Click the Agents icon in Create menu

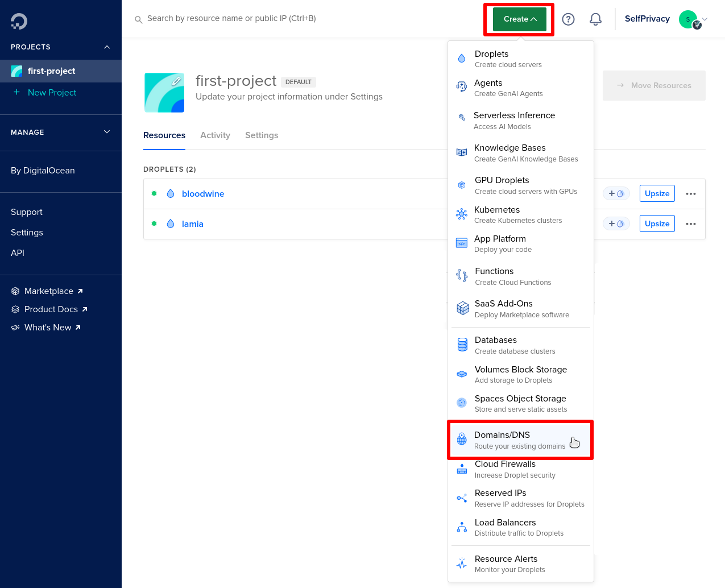coord(462,86)
